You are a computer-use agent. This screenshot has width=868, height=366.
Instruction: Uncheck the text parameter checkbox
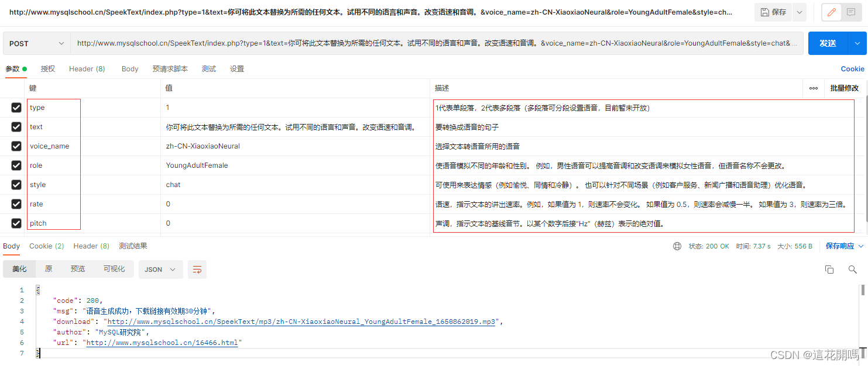16,127
